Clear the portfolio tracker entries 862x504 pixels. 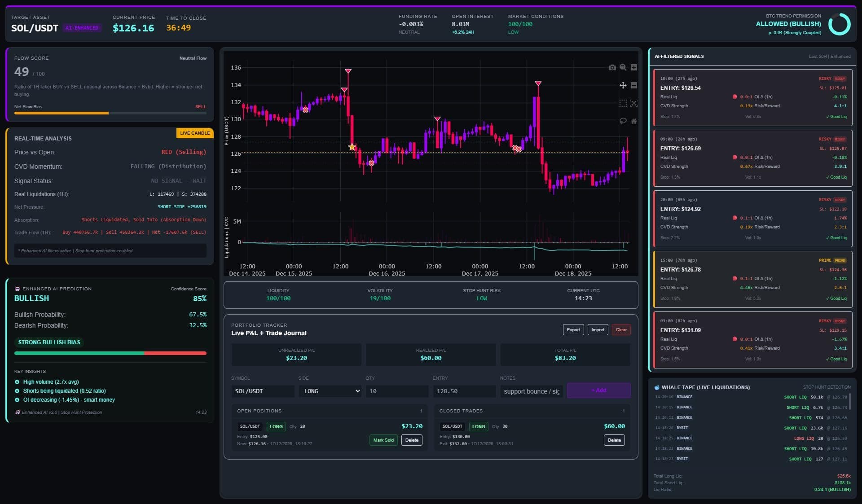[x=621, y=329]
